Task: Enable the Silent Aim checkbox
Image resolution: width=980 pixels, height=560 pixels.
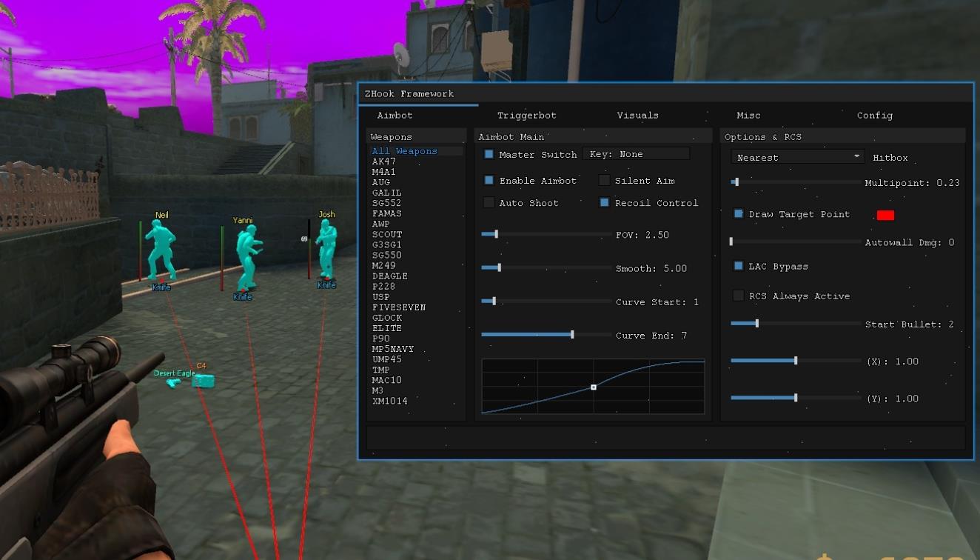Action: click(x=604, y=180)
